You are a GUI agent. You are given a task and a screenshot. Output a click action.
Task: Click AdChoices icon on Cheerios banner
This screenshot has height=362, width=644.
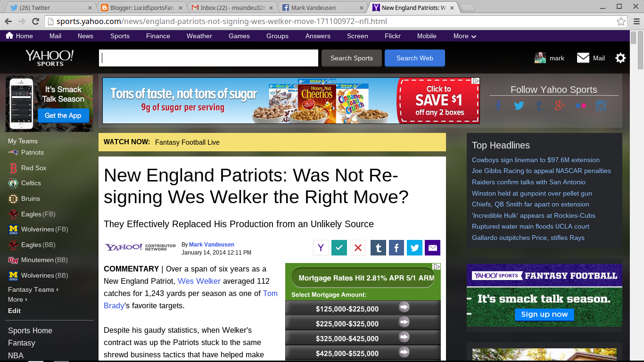coord(476,81)
